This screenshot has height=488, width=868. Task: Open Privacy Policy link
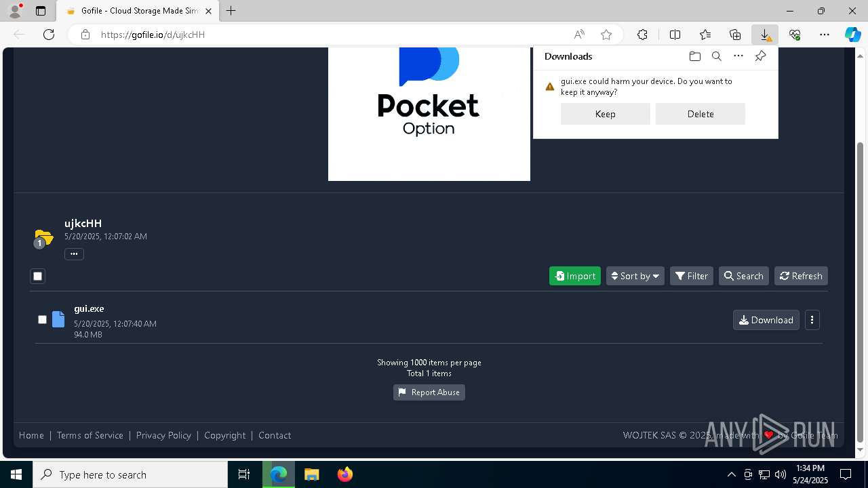(163, 435)
